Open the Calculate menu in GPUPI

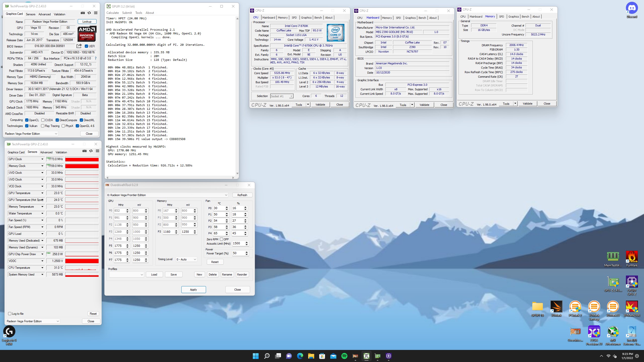point(112,13)
